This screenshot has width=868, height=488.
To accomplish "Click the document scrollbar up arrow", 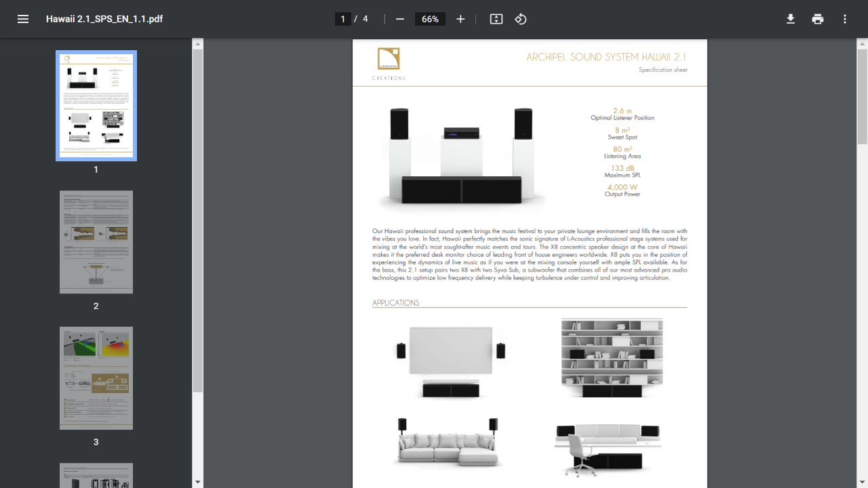I will coord(863,44).
